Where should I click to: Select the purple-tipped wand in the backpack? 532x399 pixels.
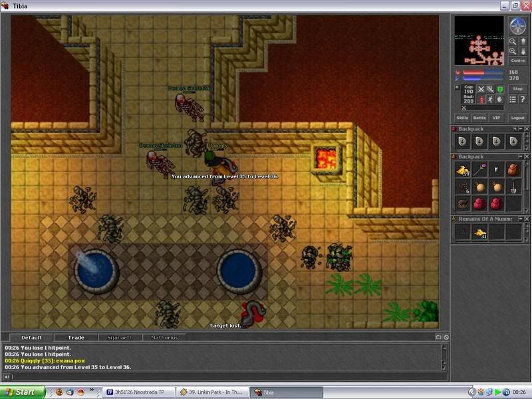point(479,170)
